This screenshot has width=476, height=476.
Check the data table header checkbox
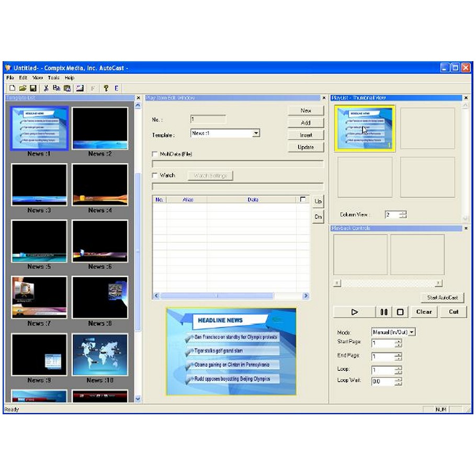coord(303,199)
